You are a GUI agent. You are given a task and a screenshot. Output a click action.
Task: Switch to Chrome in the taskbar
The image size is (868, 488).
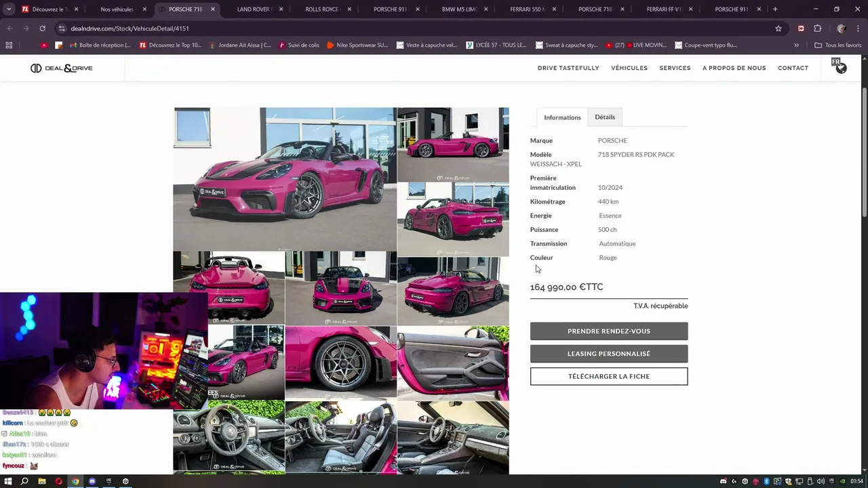coord(75,481)
